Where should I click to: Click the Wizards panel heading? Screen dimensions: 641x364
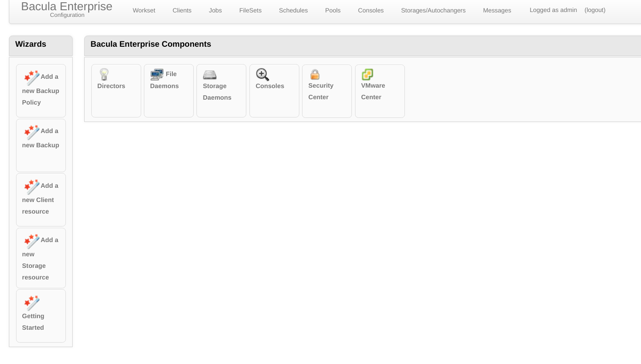coord(31,44)
